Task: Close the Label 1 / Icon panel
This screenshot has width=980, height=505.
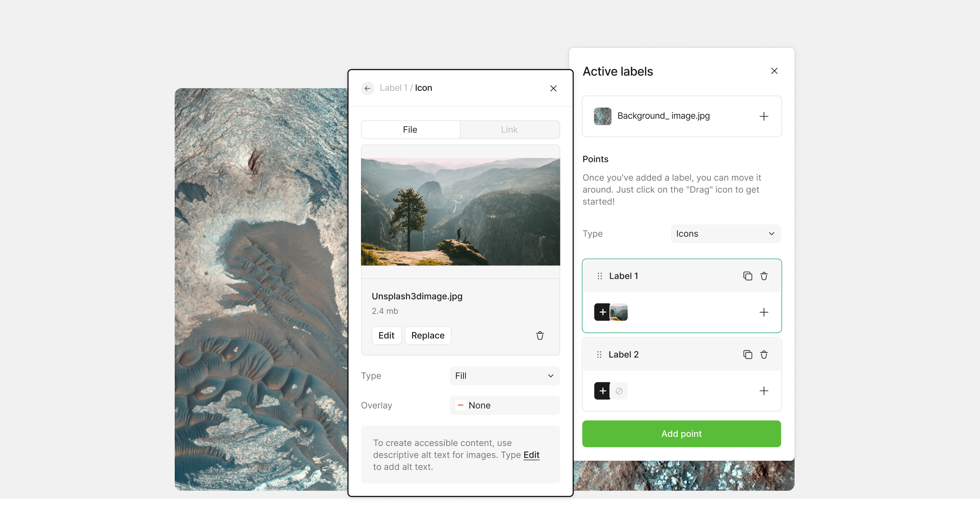Action: pos(553,88)
